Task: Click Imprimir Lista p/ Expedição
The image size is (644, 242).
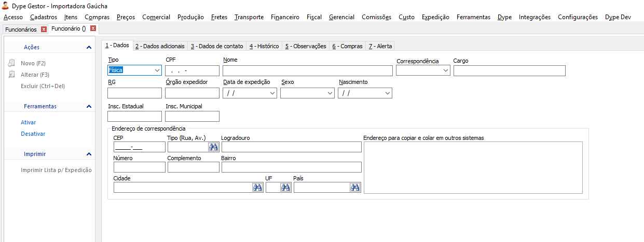Action: [56, 170]
